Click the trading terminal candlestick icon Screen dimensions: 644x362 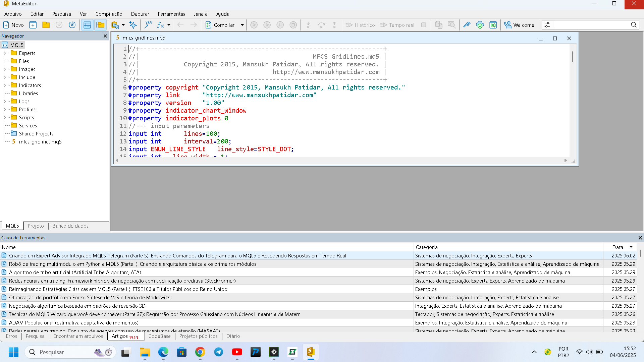point(493,25)
